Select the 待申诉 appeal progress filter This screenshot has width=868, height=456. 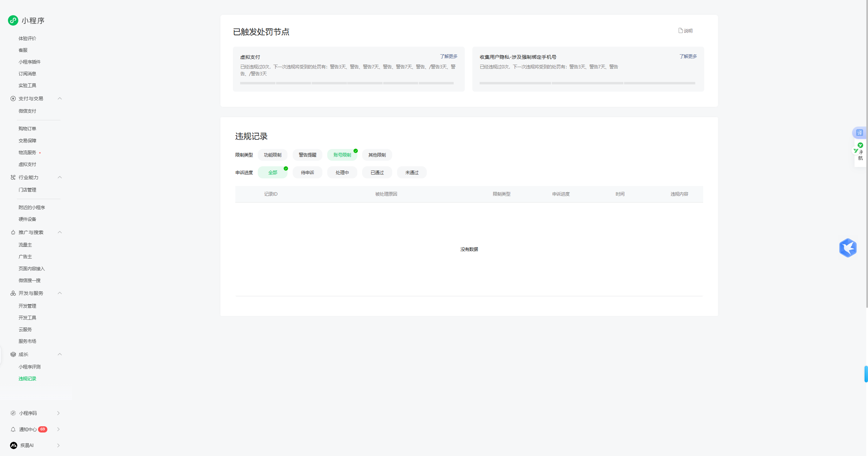pyautogui.click(x=307, y=173)
